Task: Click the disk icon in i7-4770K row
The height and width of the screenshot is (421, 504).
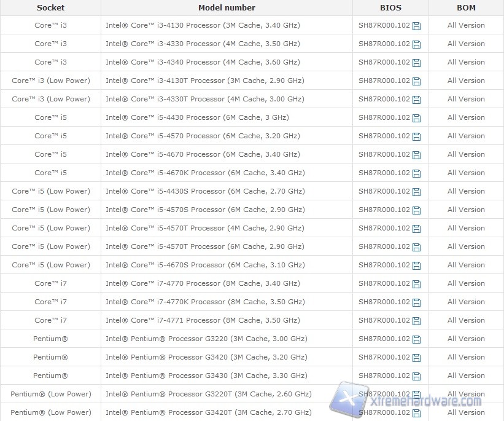Action: click(x=417, y=302)
